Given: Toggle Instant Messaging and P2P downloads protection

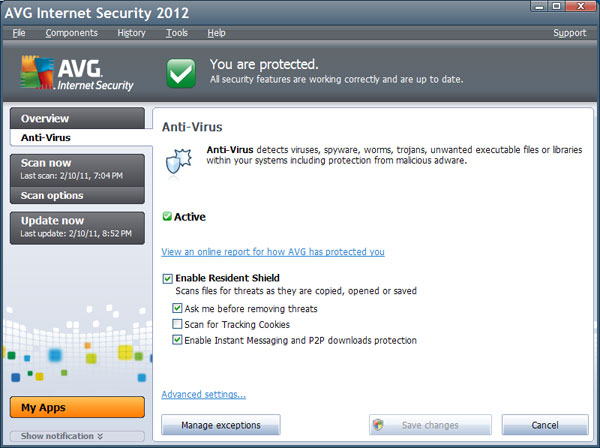Looking at the screenshot, I should (177, 340).
